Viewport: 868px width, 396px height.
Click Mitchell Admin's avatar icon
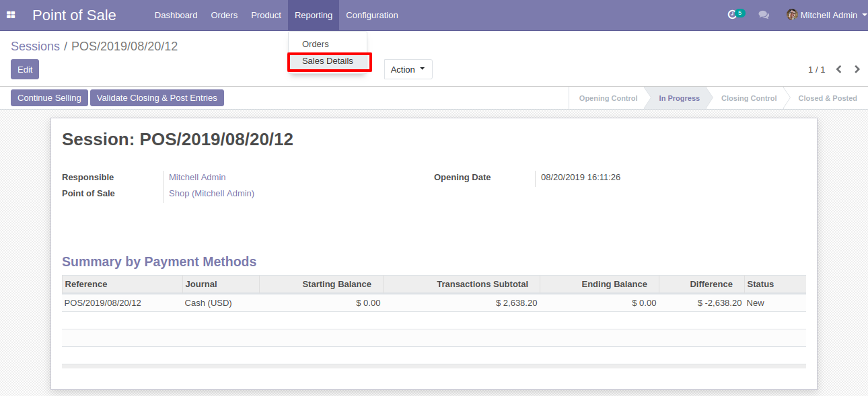792,15
